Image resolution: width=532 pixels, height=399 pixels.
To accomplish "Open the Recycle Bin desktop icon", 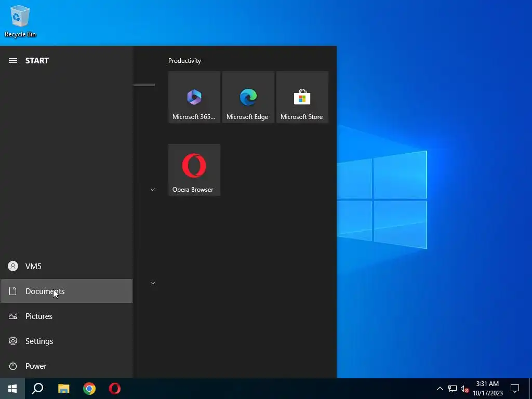I will 20,21.
